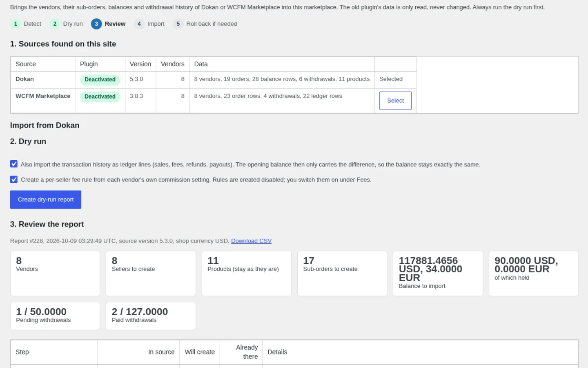Click the Pending withdrawals card

pyautogui.click(x=55, y=316)
